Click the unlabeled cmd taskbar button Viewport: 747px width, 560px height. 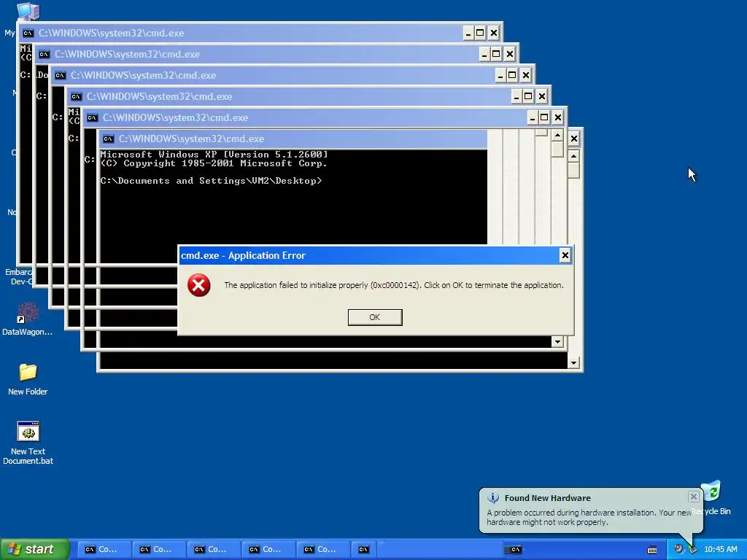364,550
